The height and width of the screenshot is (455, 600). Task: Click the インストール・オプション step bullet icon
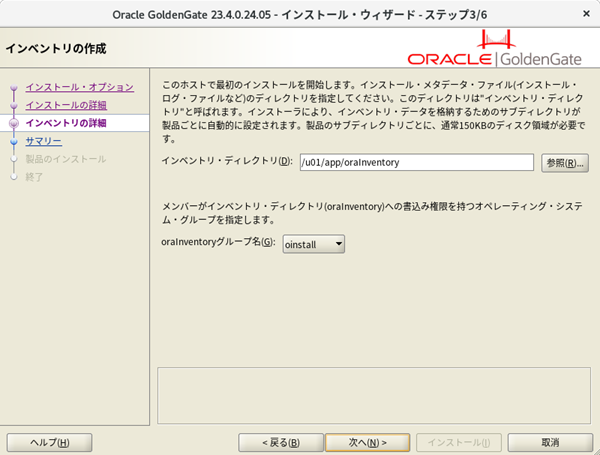(x=14, y=88)
